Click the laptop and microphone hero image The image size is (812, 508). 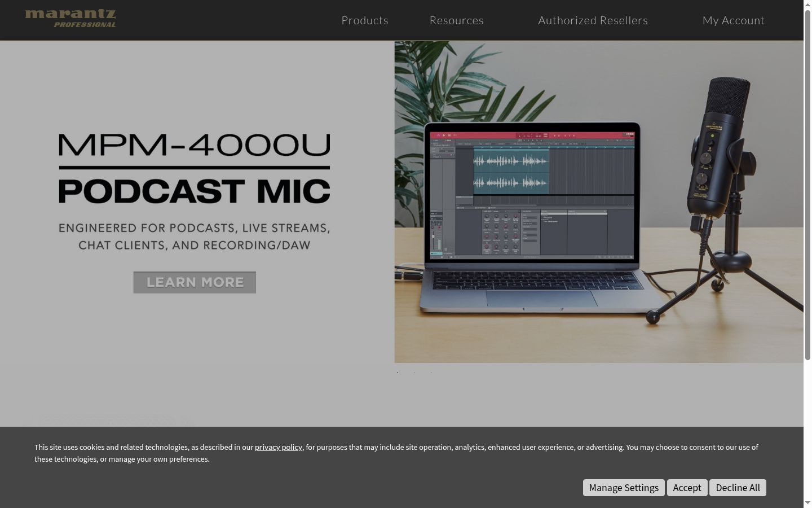pyautogui.click(x=599, y=202)
